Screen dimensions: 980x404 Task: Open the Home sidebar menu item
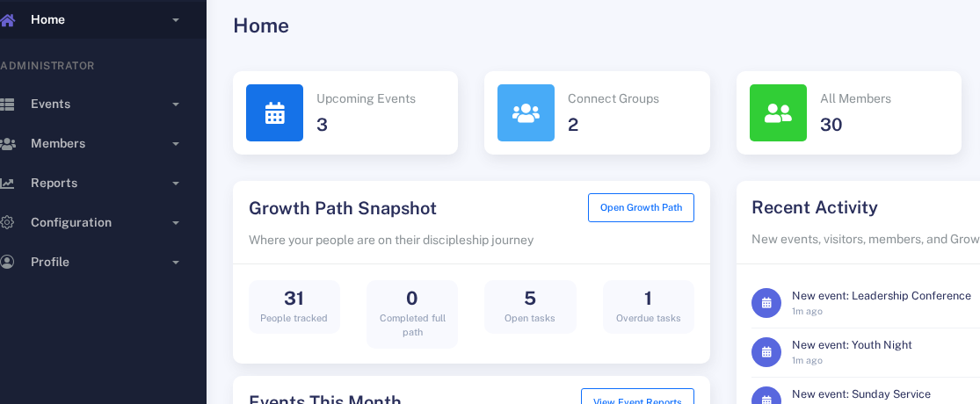pos(103,20)
